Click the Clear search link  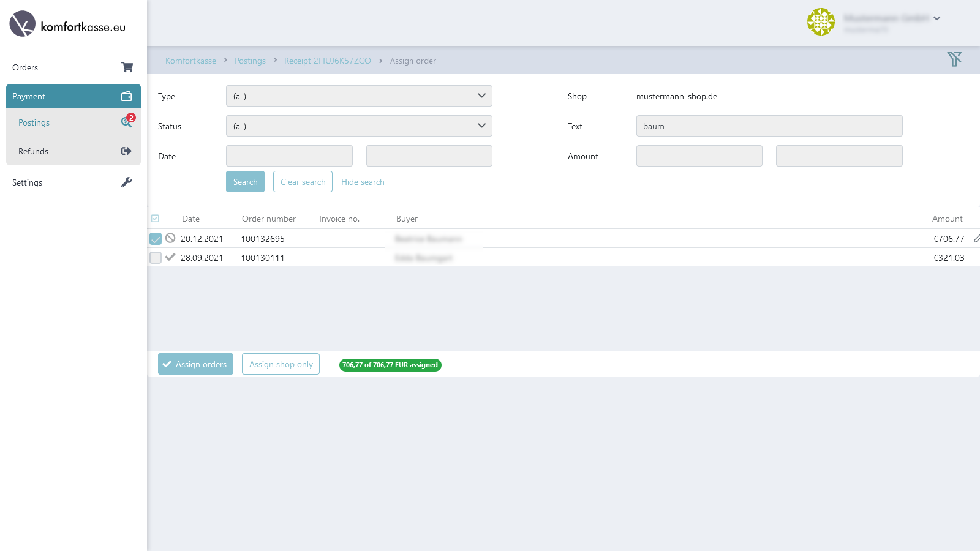[x=303, y=181]
